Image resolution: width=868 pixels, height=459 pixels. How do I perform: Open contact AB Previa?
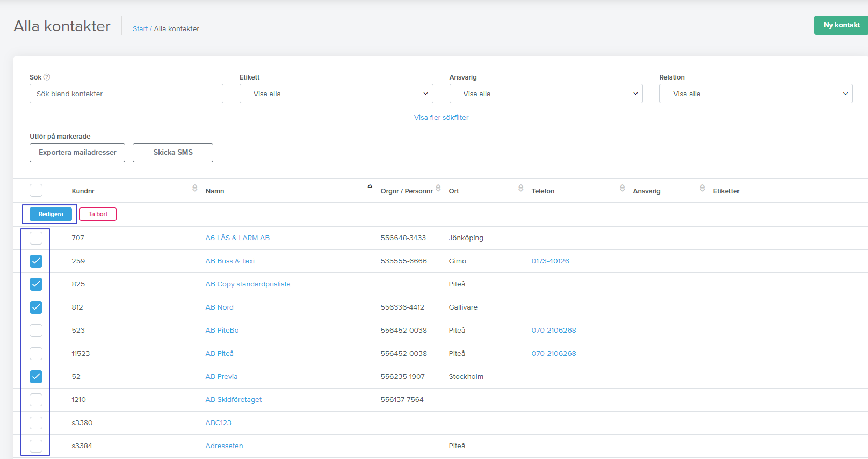(221, 377)
